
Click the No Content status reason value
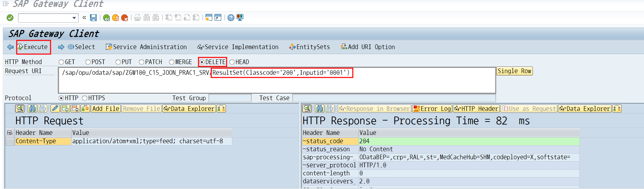point(469,149)
